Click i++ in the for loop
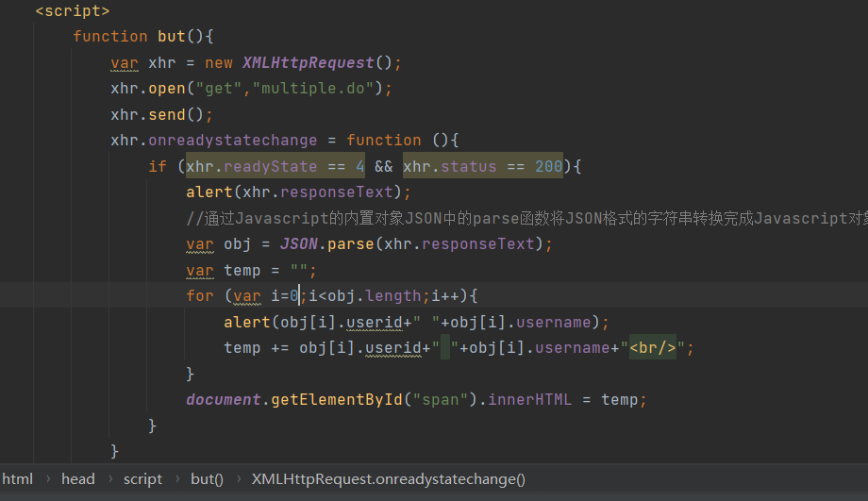This screenshot has width=868, height=501. (x=445, y=295)
